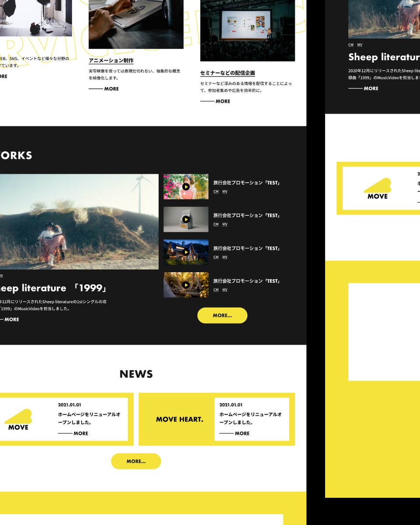Click the MV tag in the right-side mockup panel
The image size is (420, 525).
(360, 45)
